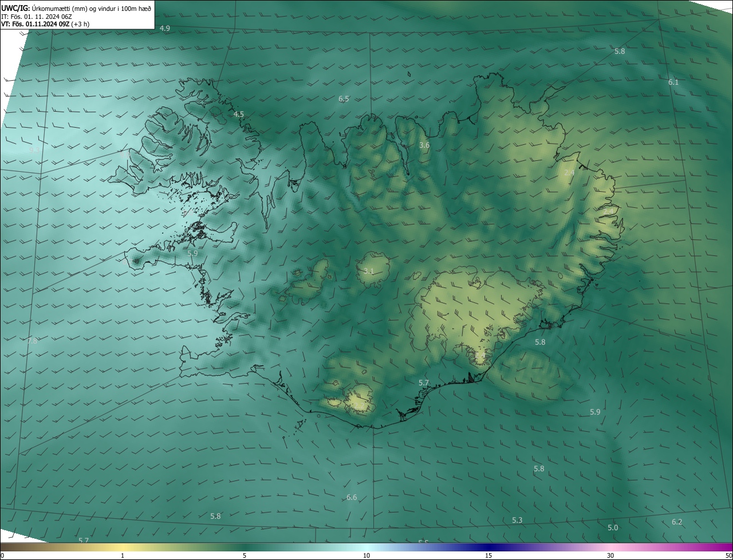This screenshot has height=560, width=733.
Task: Click the 6.5 value label north of Iceland
Action: (344, 99)
